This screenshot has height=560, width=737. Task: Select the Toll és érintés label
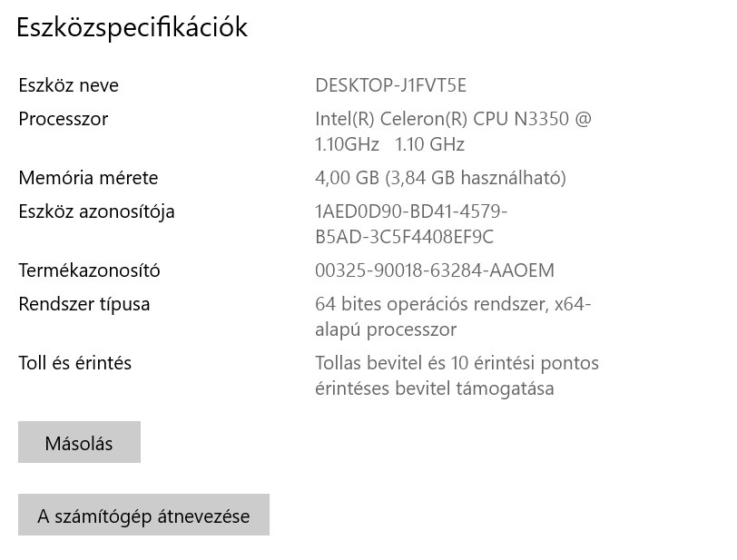click(74, 363)
